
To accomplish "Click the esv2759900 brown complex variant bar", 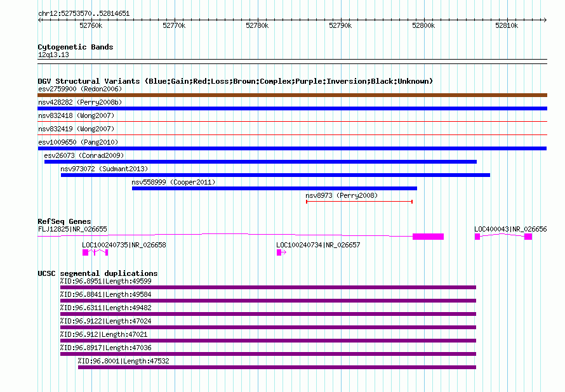I will pos(292,95).
